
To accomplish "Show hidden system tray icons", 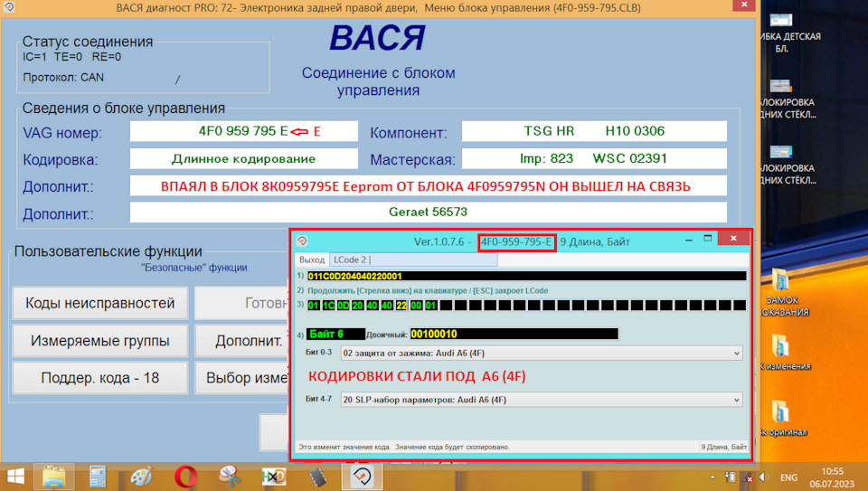I will point(712,477).
